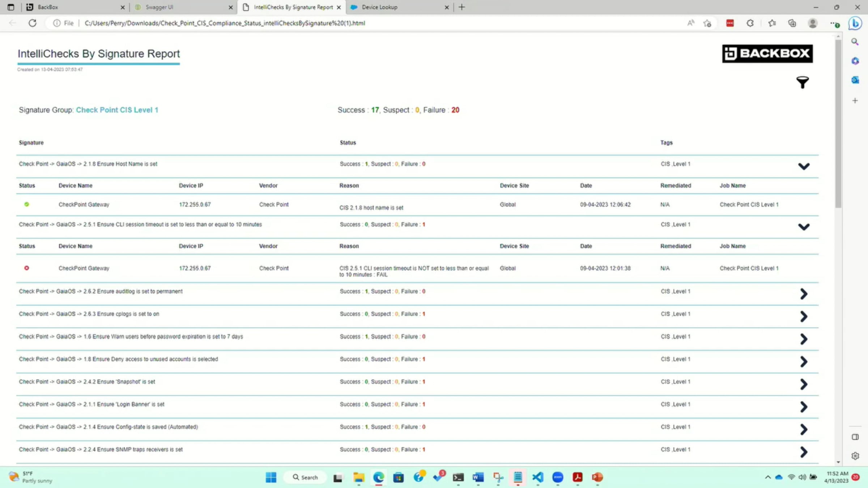Open a new browser tab
868x488 pixels.
click(x=462, y=7)
